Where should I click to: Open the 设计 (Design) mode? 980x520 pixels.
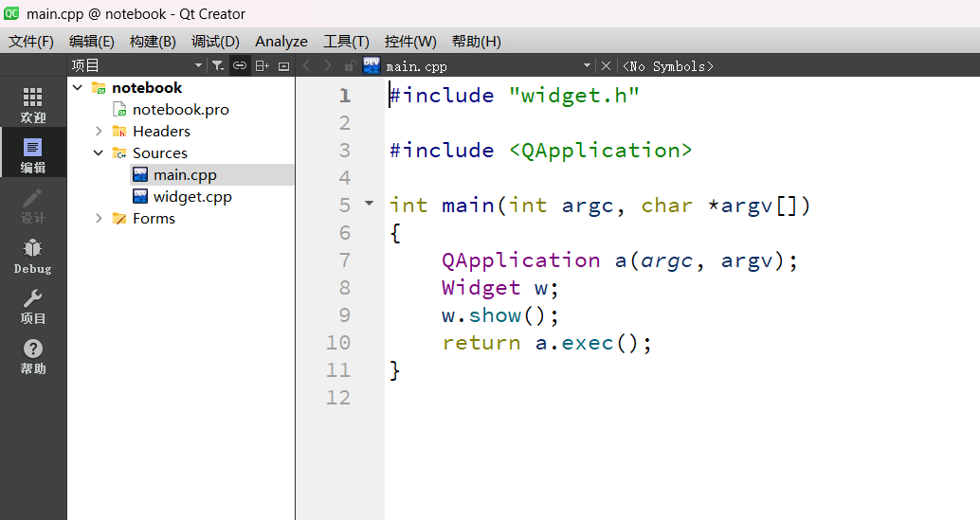coord(32,206)
